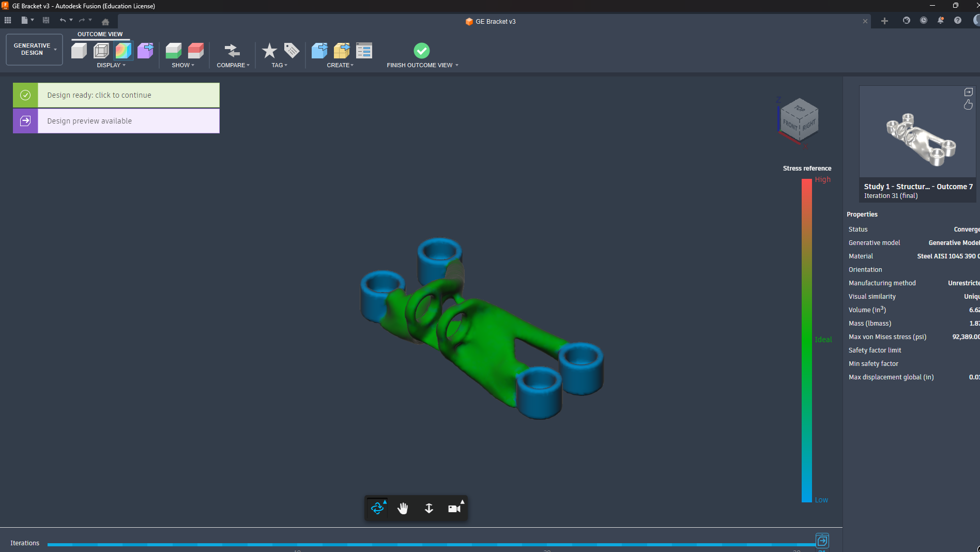Click the 'Study 1 - Structur... - Outcome 7' title

coord(918,187)
